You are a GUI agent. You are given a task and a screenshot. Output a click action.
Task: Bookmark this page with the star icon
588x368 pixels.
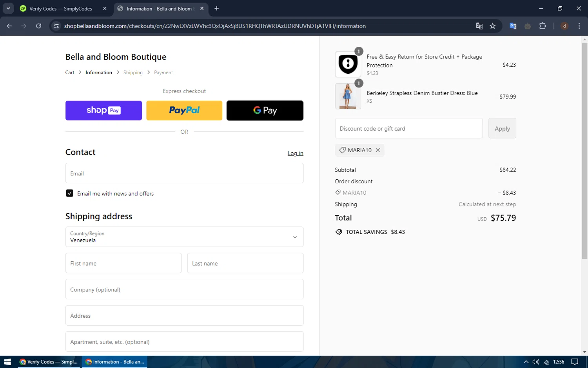pos(493,26)
